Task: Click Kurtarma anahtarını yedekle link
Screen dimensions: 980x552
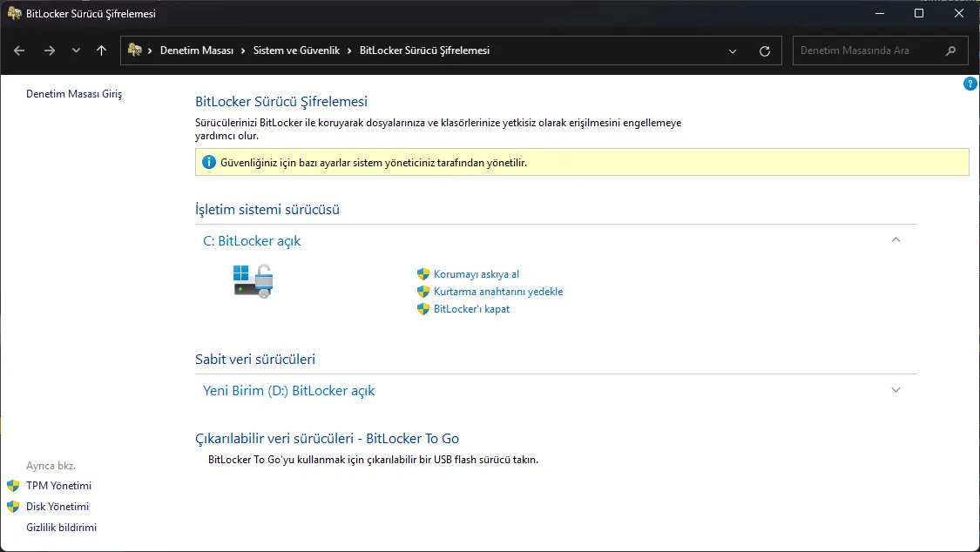Action: (498, 292)
